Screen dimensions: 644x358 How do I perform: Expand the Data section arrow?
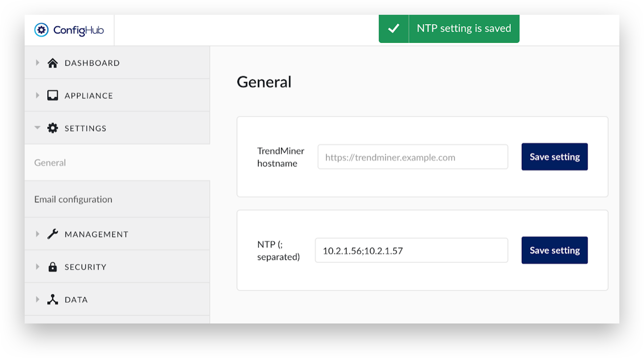click(37, 299)
